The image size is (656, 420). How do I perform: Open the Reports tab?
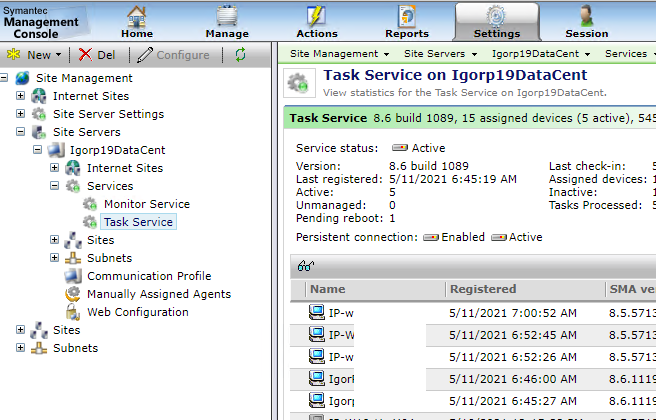pyautogui.click(x=407, y=22)
